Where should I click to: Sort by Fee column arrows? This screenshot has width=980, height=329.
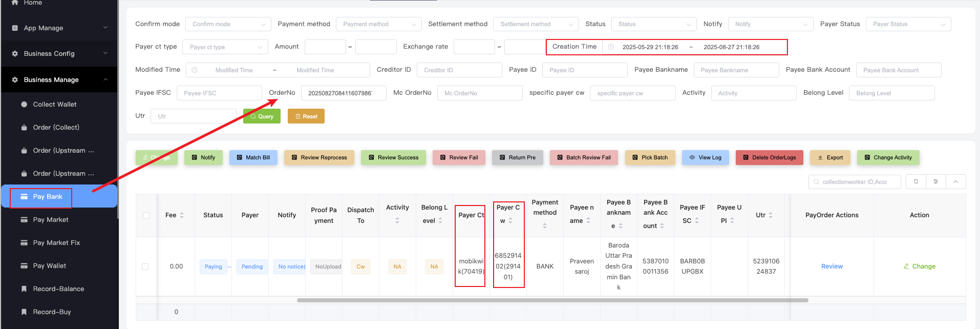click(182, 215)
